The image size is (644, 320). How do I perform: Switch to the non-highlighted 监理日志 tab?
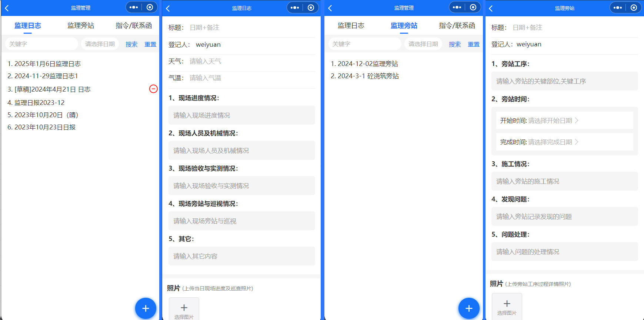point(351,26)
